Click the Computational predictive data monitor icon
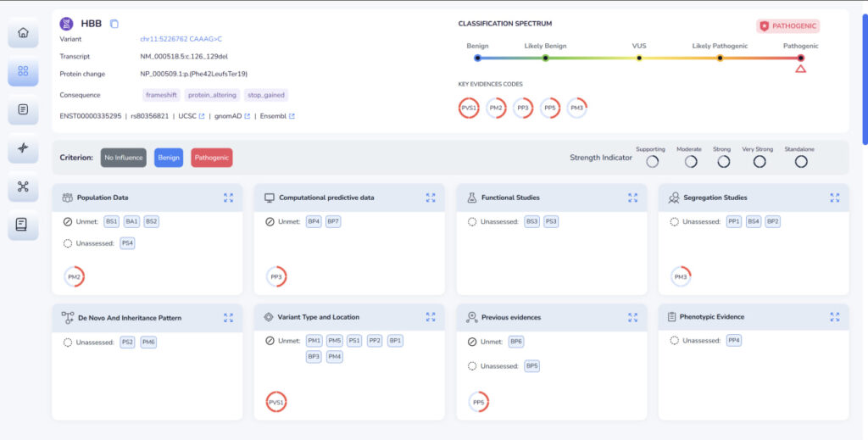The image size is (868, 440). point(270,198)
